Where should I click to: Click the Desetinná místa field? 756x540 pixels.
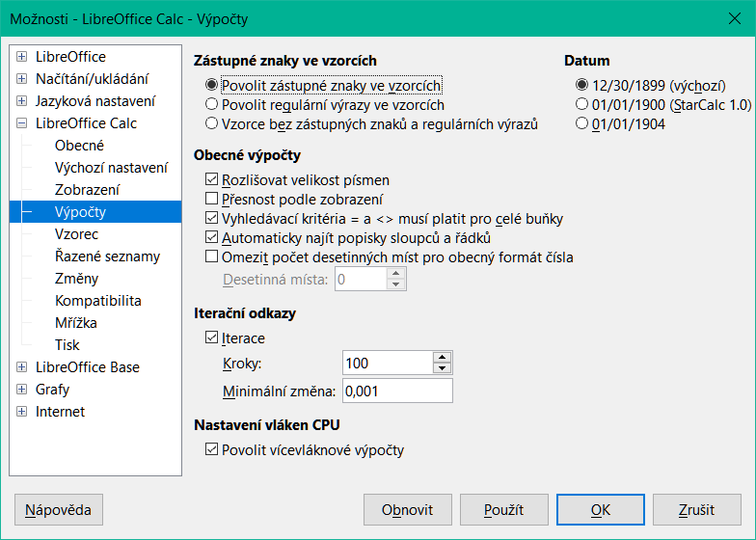(x=361, y=280)
